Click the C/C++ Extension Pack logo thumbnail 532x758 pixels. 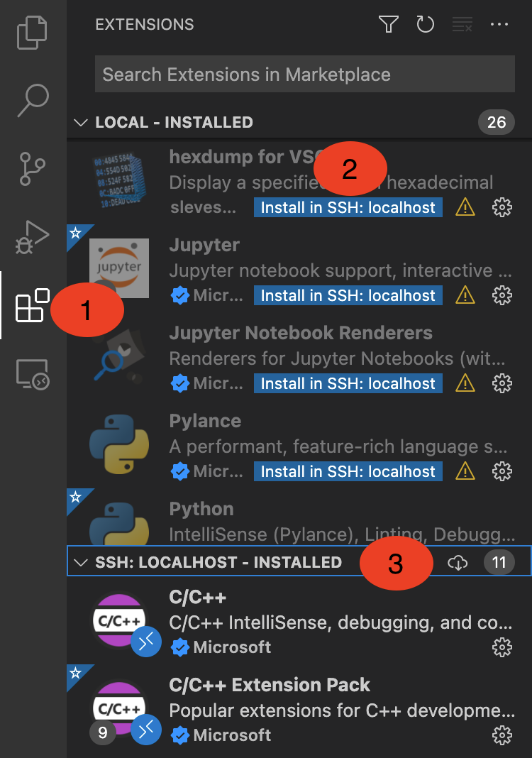tap(119, 709)
